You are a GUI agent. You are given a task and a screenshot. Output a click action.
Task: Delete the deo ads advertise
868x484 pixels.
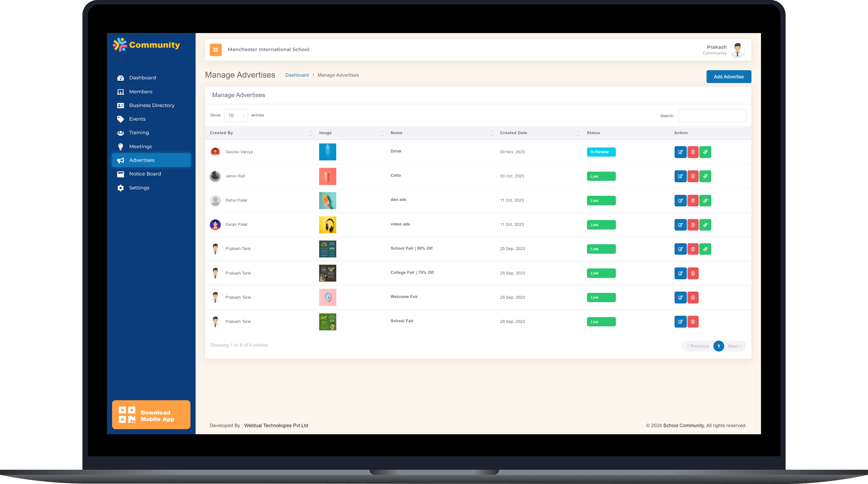693,200
